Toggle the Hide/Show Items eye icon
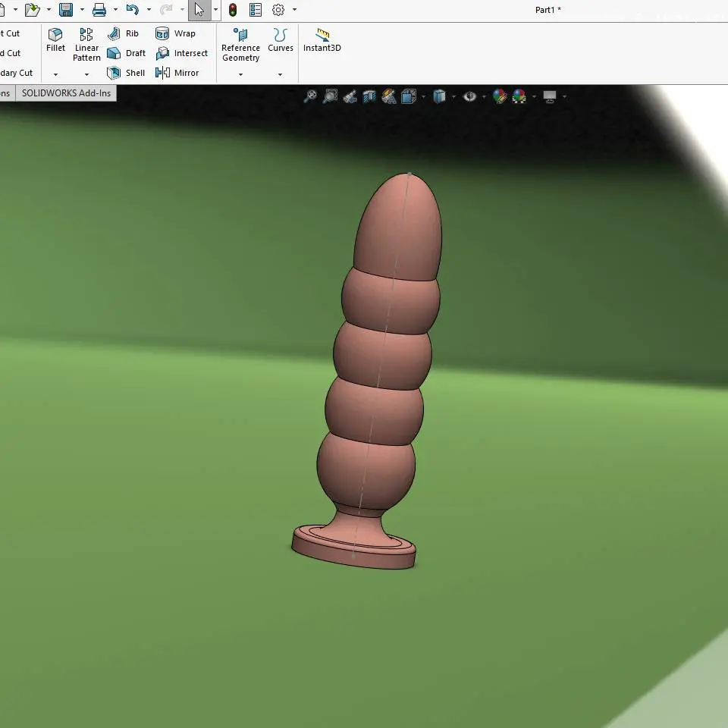 coord(470,96)
